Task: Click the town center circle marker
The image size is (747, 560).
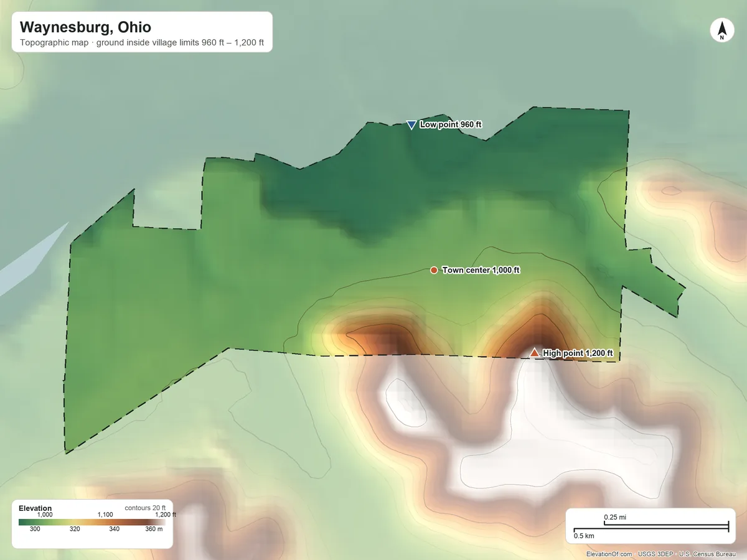Action: click(x=433, y=270)
